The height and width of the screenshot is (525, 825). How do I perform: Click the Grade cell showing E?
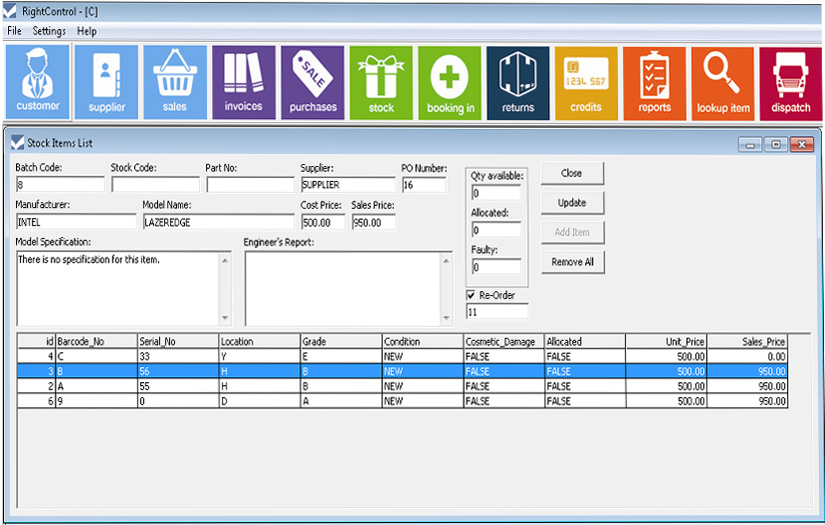click(x=341, y=356)
